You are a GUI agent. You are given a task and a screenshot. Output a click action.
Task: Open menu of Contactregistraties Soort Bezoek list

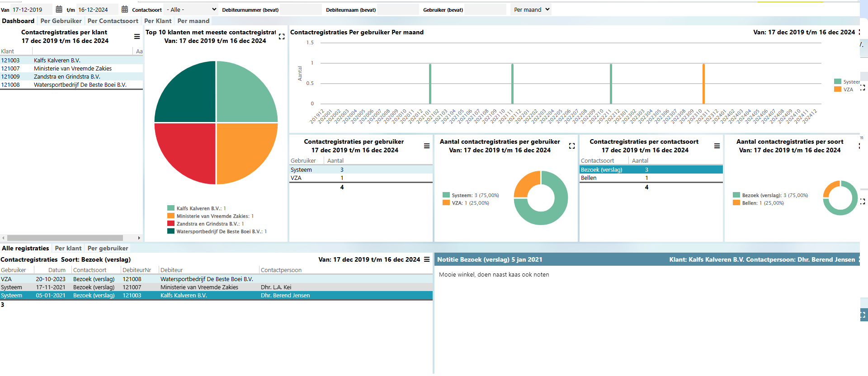click(x=427, y=259)
